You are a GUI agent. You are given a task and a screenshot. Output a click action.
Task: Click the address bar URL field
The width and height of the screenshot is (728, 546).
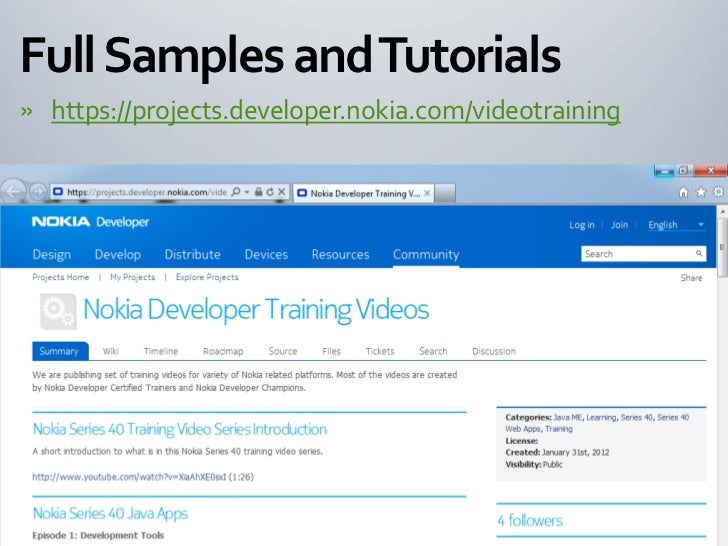tap(147, 192)
